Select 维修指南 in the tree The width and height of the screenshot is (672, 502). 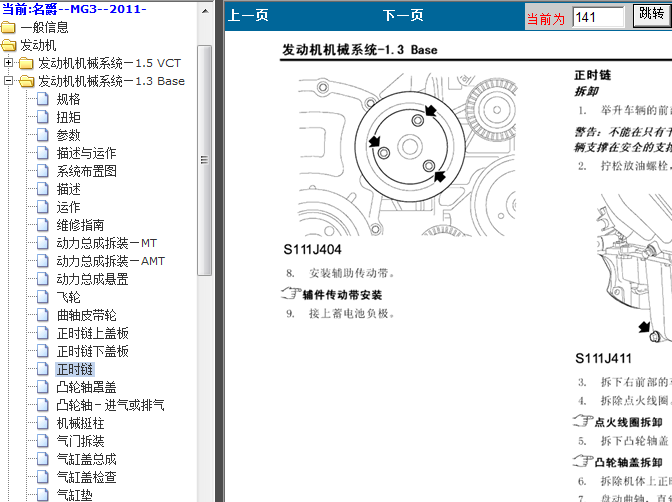(x=80, y=225)
